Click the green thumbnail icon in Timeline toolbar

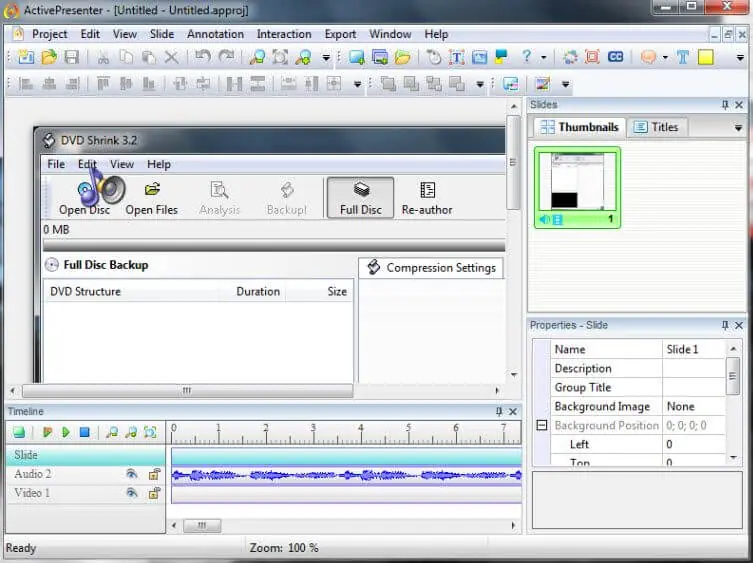(x=19, y=432)
